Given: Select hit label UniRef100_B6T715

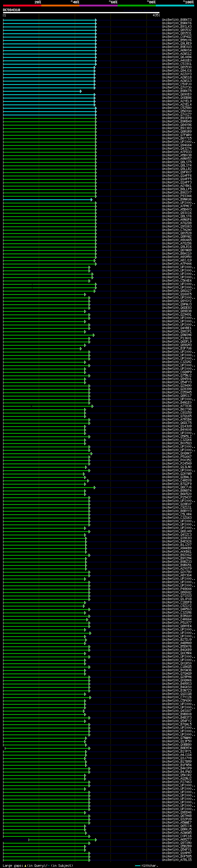Looking at the screenshot, I should tap(176, 139).
